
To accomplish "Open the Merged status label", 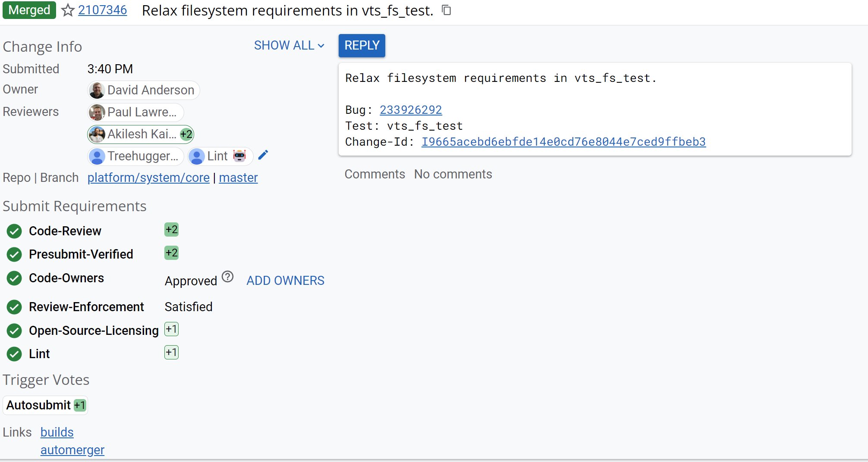I will click(x=28, y=10).
